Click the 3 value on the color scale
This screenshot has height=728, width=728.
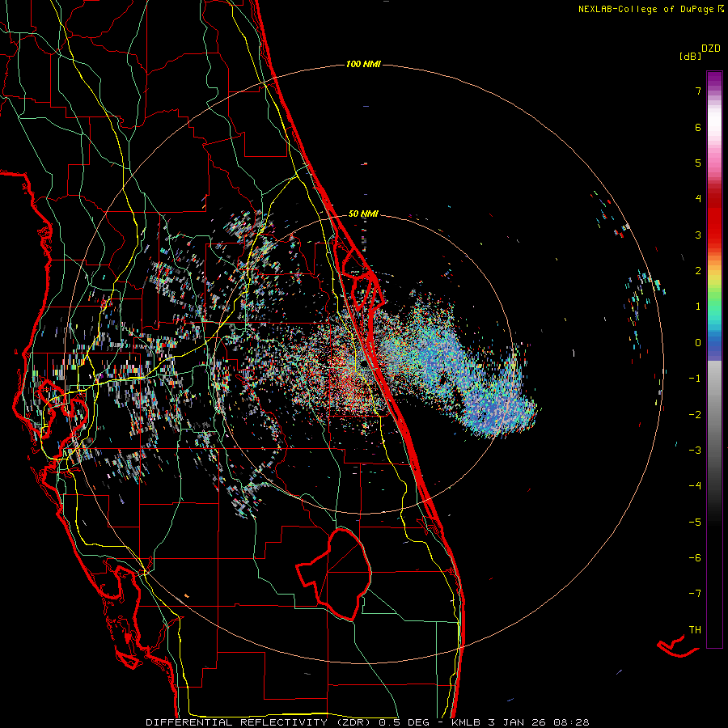click(698, 235)
